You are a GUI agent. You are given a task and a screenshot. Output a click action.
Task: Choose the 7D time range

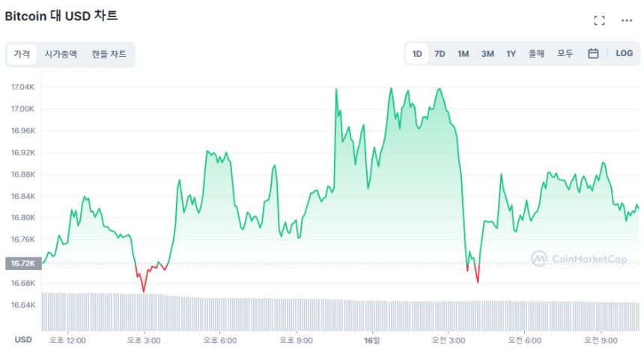point(440,54)
